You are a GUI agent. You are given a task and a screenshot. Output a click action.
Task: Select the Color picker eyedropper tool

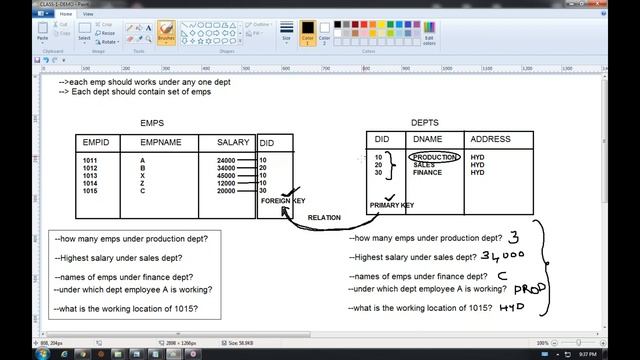pos(139,39)
